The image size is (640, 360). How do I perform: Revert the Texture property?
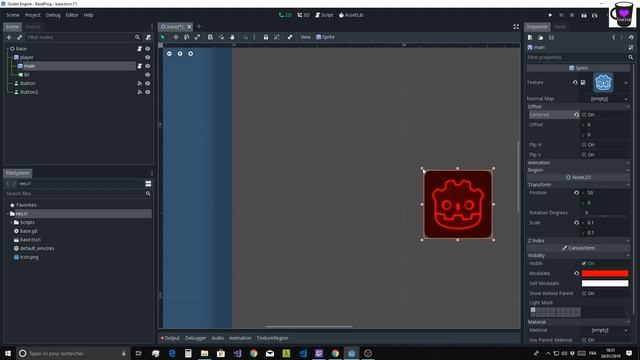[575, 82]
